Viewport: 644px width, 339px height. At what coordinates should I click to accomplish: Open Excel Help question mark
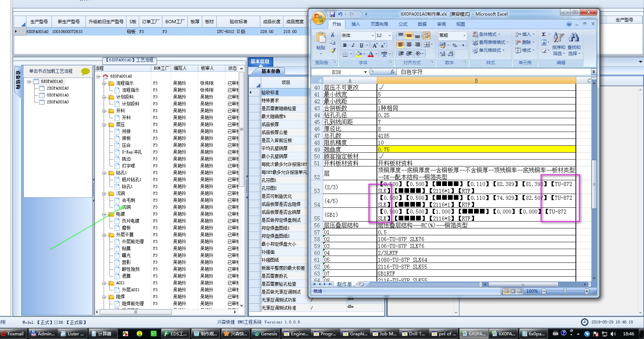pos(569,24)
